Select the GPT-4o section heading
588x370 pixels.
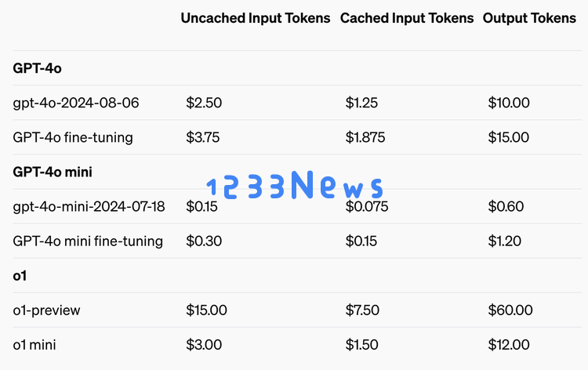[37, 68]
